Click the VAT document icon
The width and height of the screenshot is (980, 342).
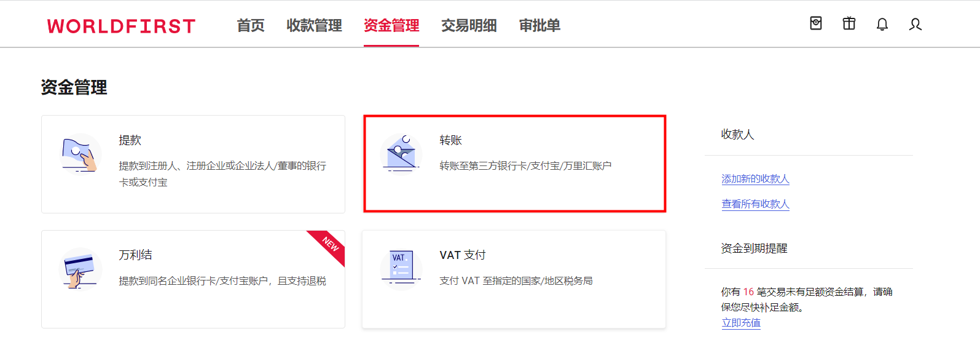pos(401,268)
